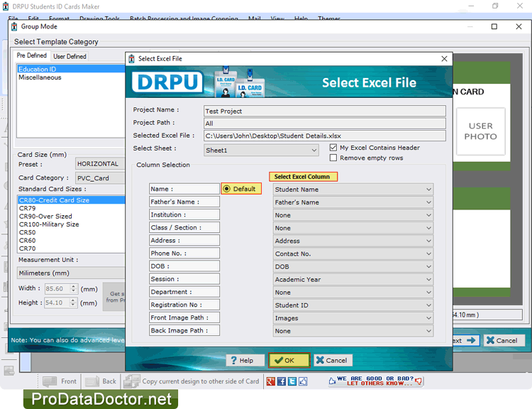The width and height of the screenshot is (532, 409).
Task: Enable Remove empty rows checkbox
Action: [x=333, y=158]
